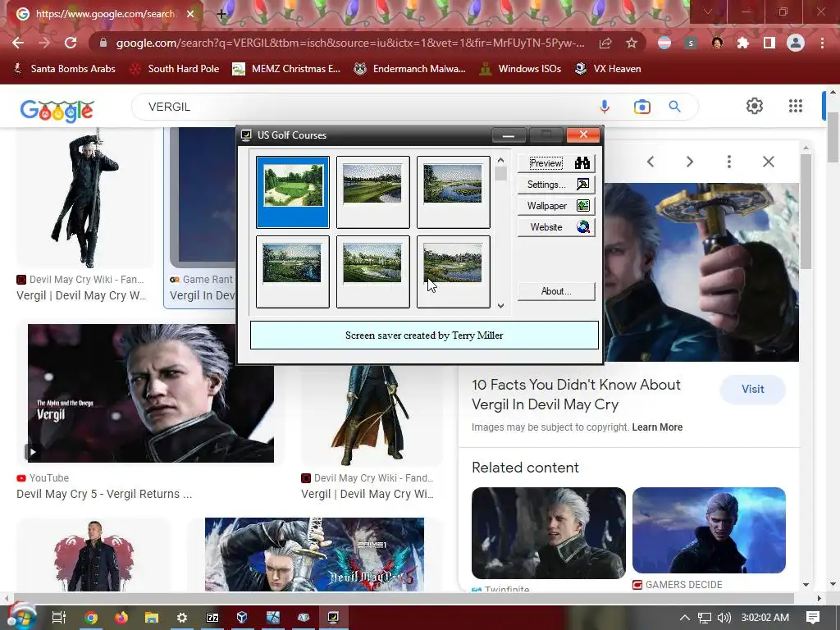Click the Chrome back arrow
This screenshot has height=630, width=840.
point(18,43)
